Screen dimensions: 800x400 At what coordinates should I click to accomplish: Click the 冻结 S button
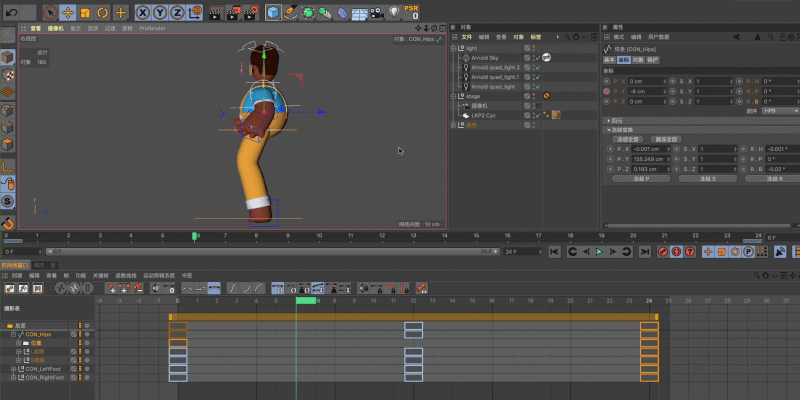(x=708, y=179)
